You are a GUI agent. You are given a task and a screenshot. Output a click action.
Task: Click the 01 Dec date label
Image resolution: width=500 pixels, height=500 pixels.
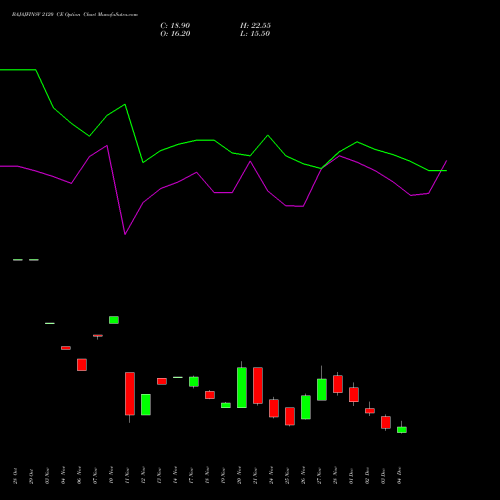[x=351, y=476]
